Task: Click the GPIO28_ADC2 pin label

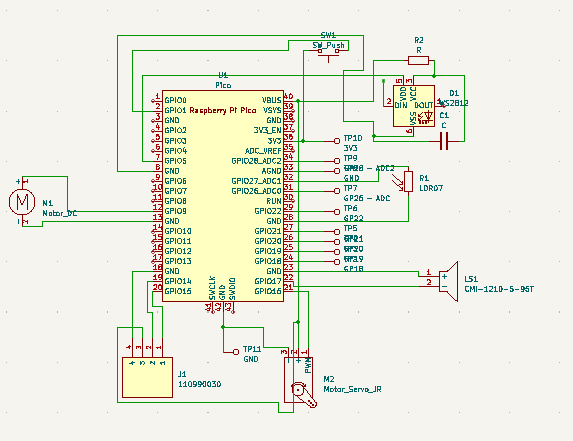Action: pos(257,161)
